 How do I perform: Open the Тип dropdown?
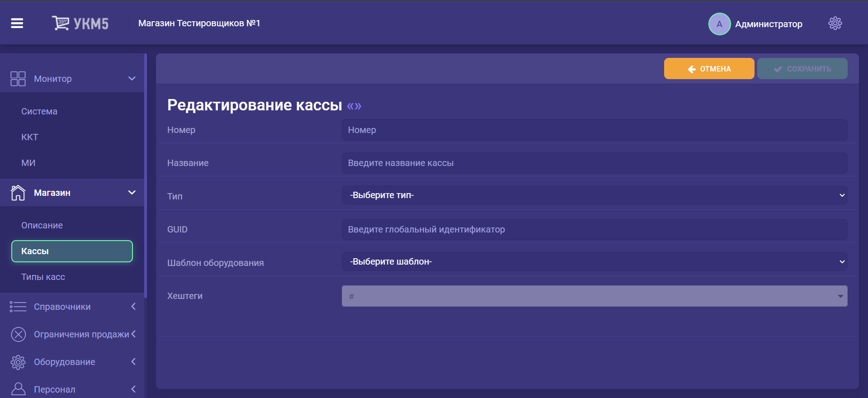pyautogui.click(x=594, y=195)
